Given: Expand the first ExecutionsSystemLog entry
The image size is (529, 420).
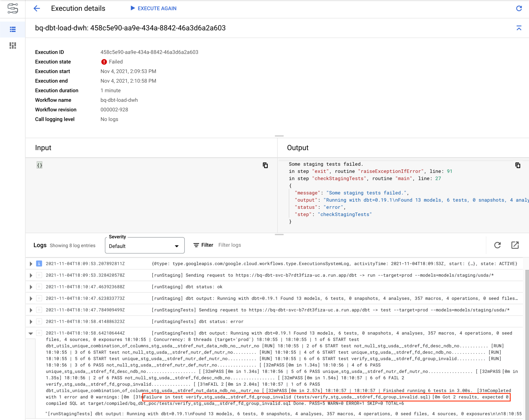Looking at the screenshot, I should [31, 264].
